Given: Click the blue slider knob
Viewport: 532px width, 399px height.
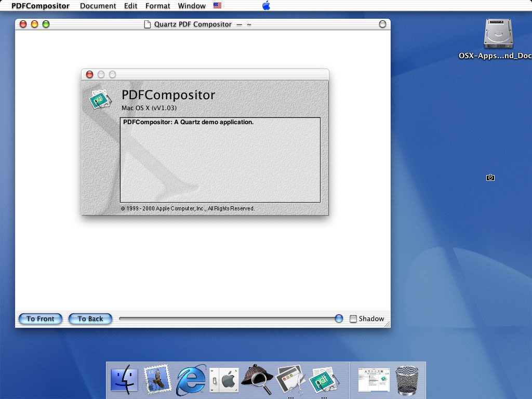Looking at the screenshot, I should pyautogui.click(x=339, y=318).
